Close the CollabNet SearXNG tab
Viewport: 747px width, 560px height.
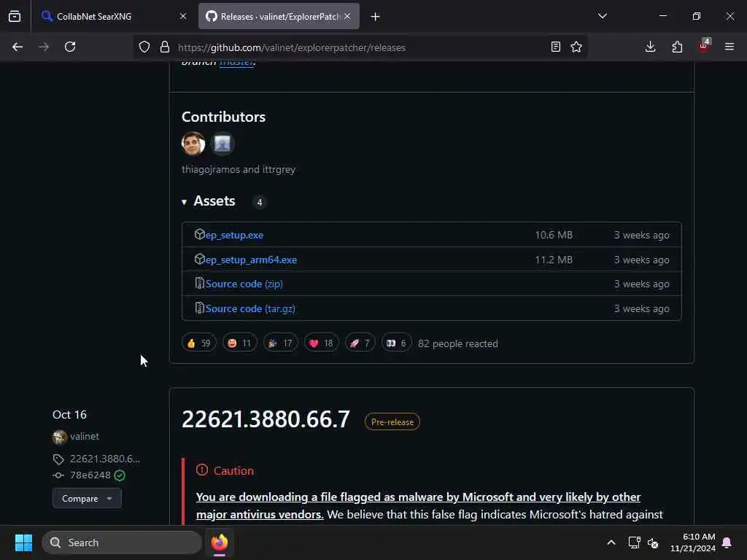(x=183, y=17)
